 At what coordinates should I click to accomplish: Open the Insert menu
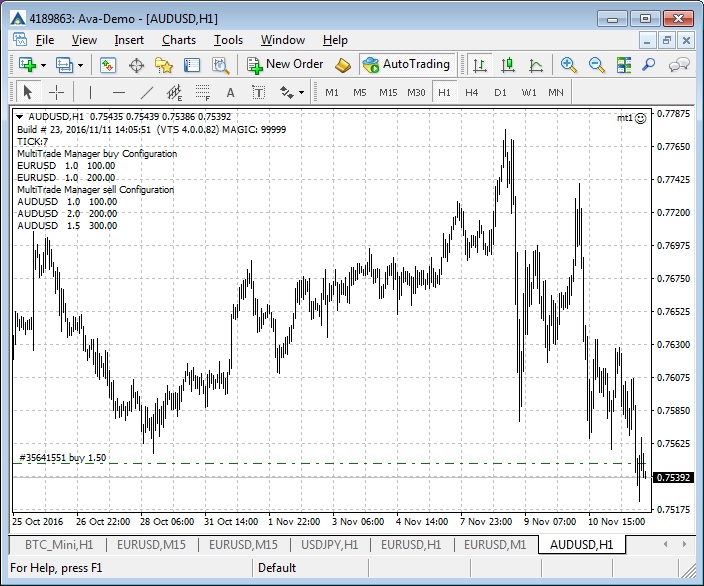point(129,40)
